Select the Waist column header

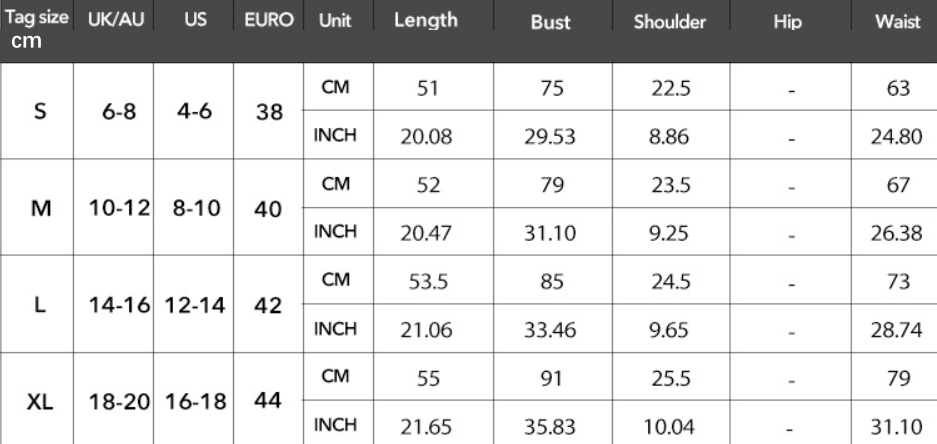point(897,22)
